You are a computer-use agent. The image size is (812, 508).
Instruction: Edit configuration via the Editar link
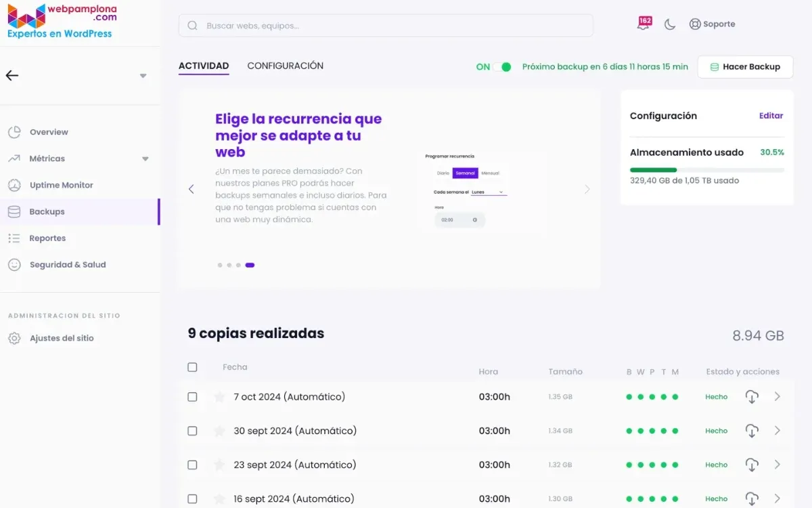pyautogui.click(x=771, y=115)
